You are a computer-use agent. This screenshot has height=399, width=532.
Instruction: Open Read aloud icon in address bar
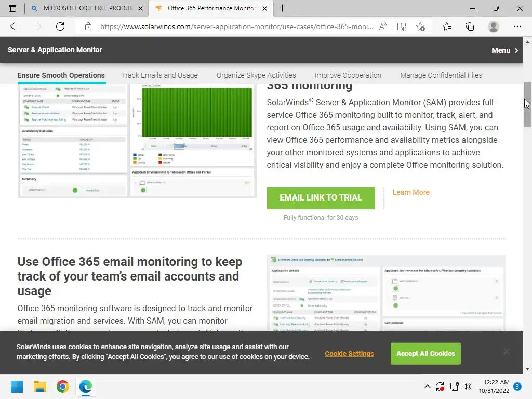click(383, 26)
